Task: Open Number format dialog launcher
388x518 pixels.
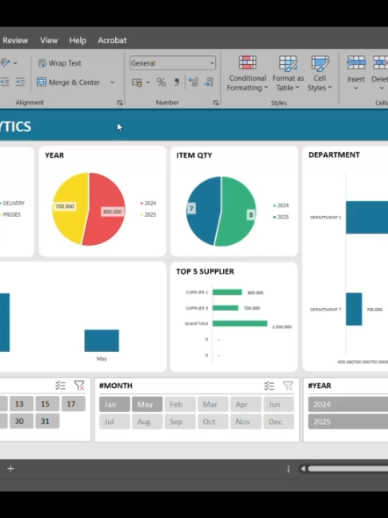Action: pyautogui.click(x=216, y=103)
